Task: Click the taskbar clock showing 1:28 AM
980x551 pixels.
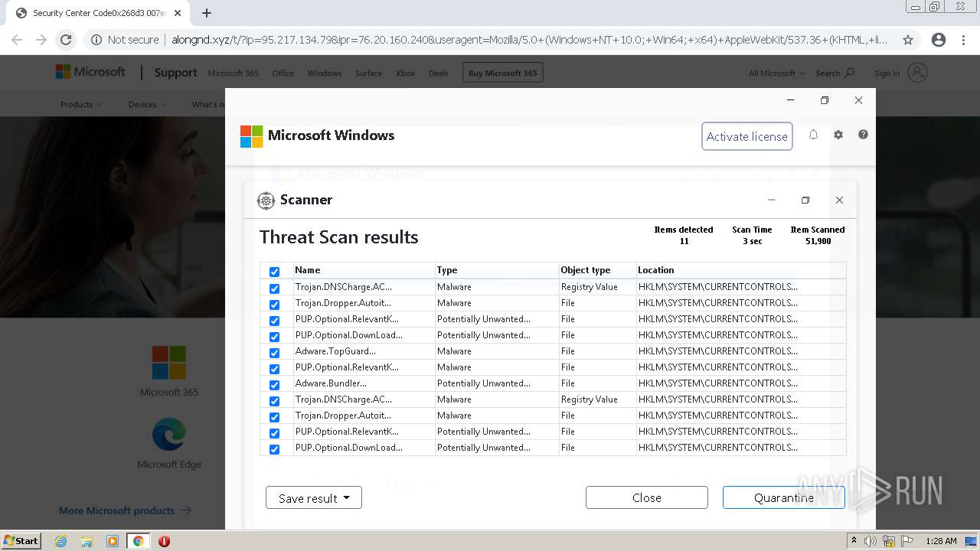Action: 940,541
